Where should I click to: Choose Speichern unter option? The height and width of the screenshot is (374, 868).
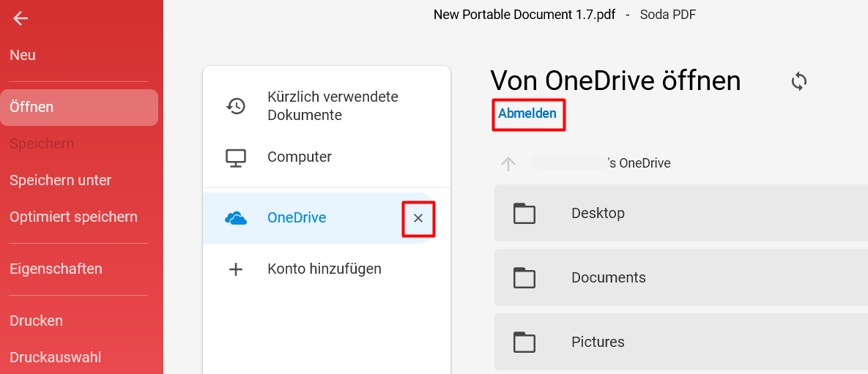(60, 180)
